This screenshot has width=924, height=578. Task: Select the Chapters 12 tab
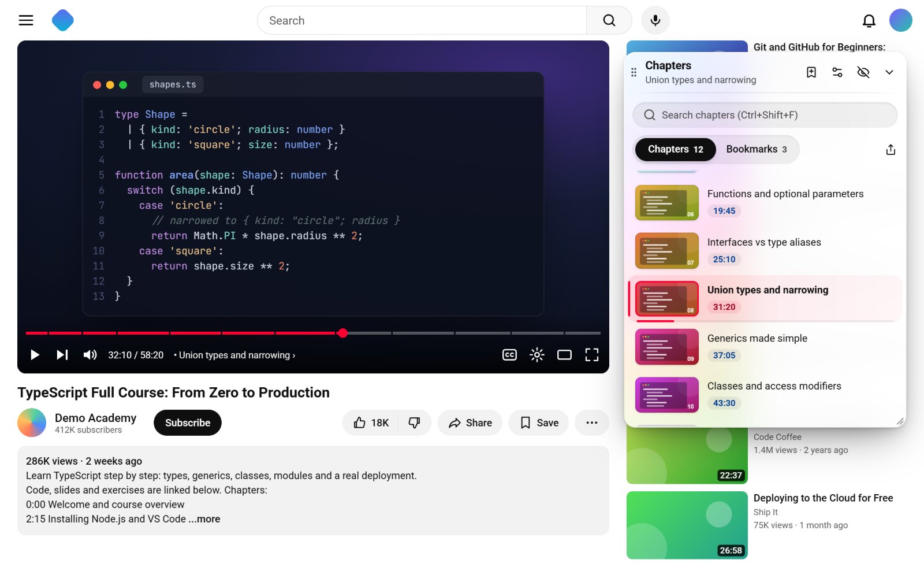point(675,149)
